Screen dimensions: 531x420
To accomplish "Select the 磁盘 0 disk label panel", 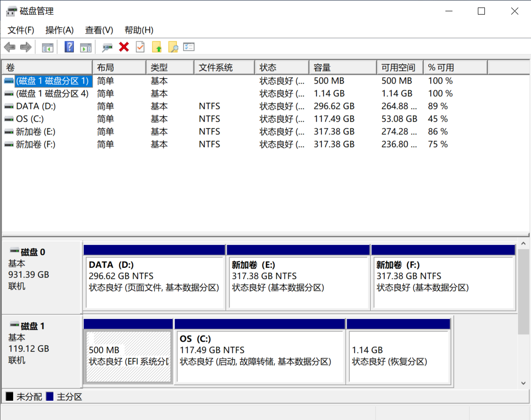I will (x=42, y=277).
